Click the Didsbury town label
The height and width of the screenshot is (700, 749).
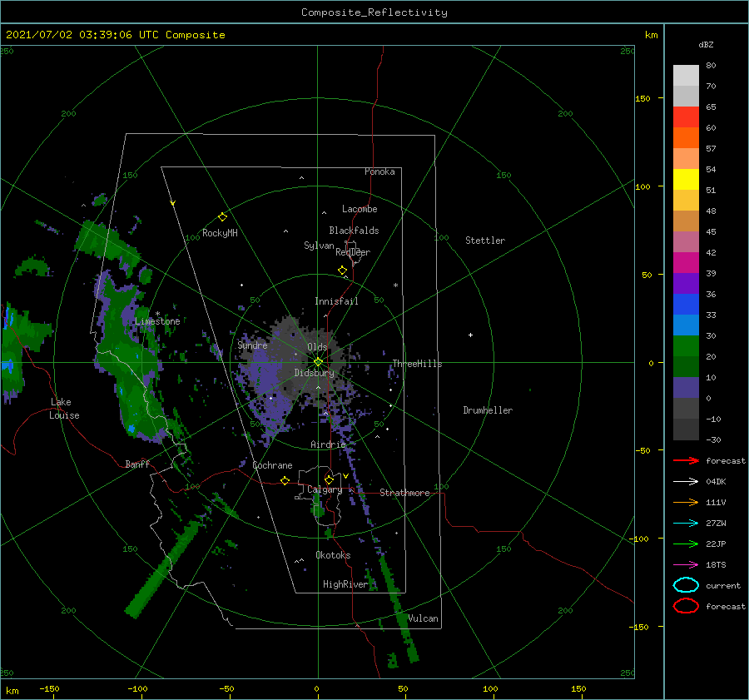click(x=315, y=373)
